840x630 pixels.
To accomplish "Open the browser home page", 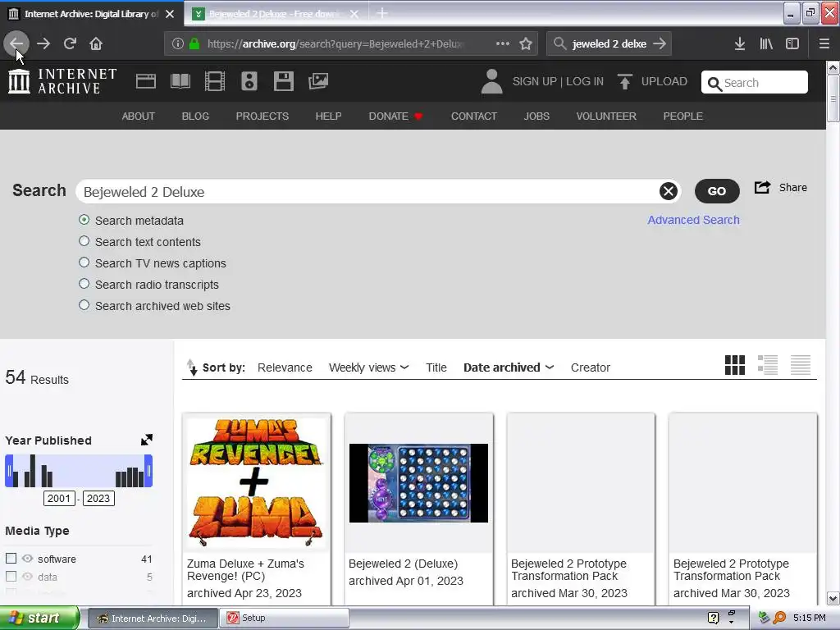I will 96,43.
